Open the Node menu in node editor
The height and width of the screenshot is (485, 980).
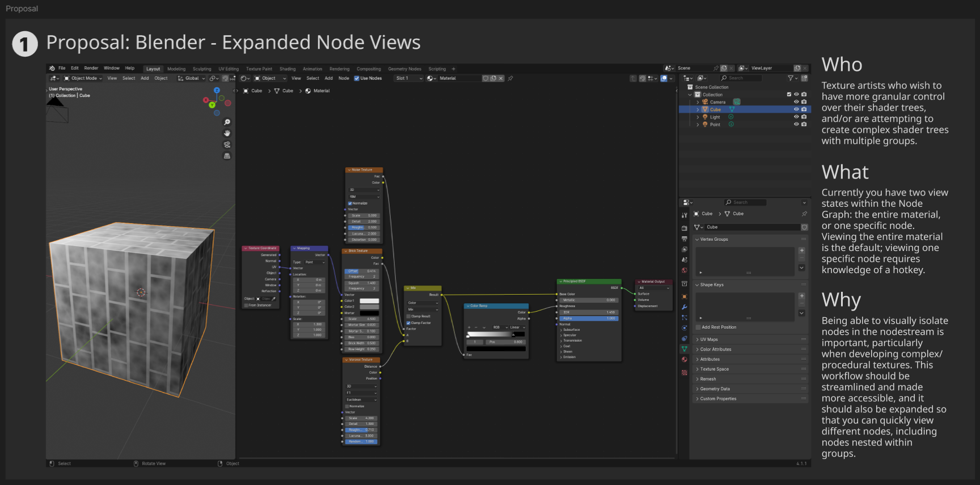(x=343, y=78)
